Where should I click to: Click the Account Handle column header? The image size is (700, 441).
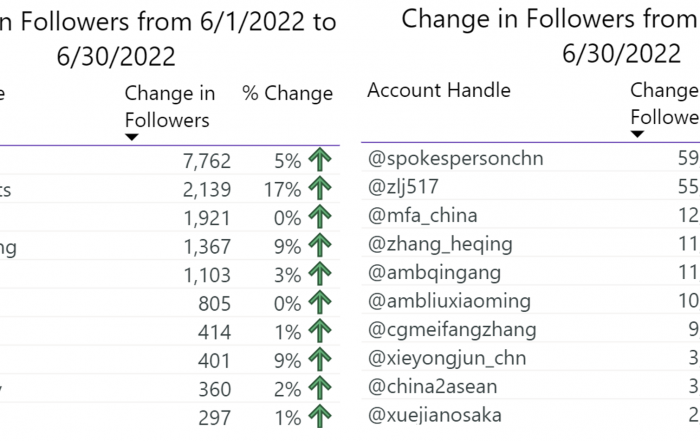(439, 90)
